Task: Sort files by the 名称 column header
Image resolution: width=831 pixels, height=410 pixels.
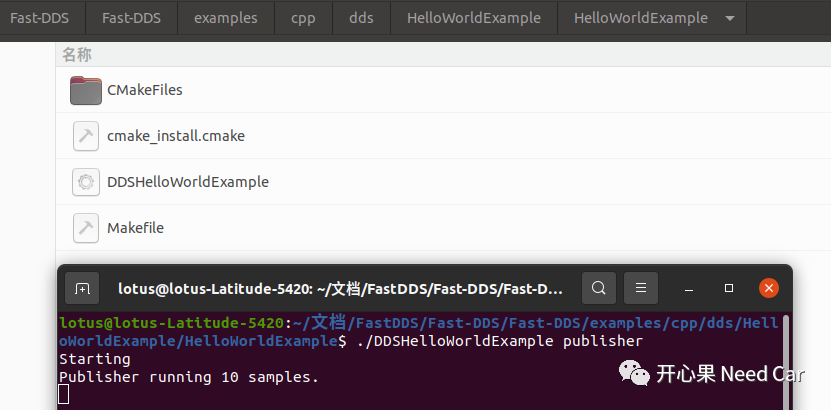Action: tap(77, 54)
